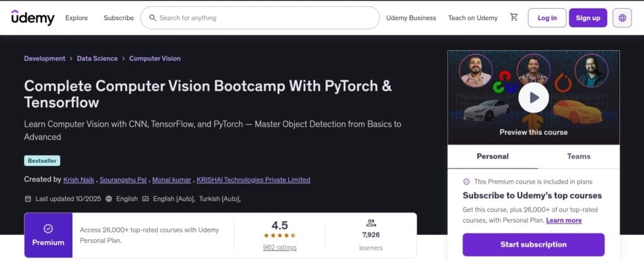This screenshot has height=262, width=644.
Task: Click the Premium purple panel
Action: click(x=48, y=235)
